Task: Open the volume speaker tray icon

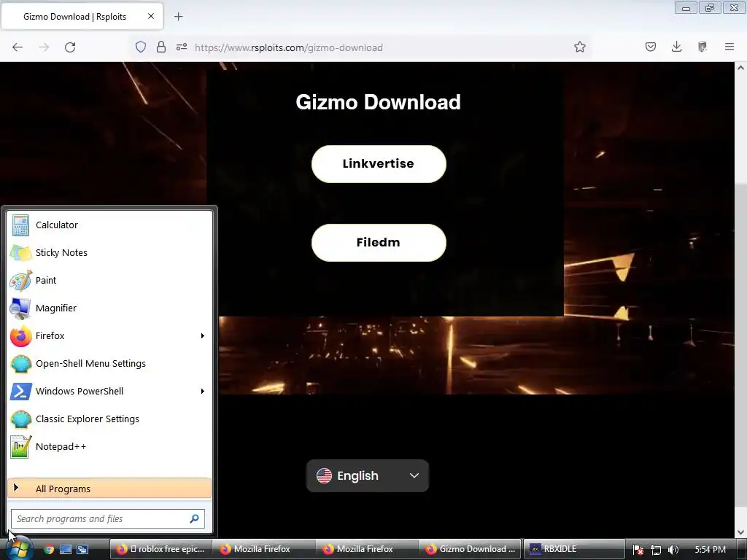Action: [x=673, y=550]
